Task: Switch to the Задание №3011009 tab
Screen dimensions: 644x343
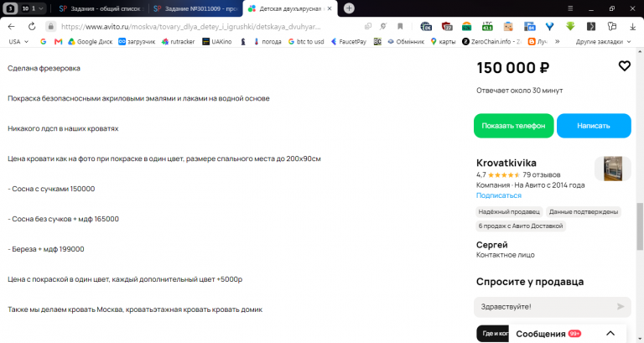Action: point(195,8)
